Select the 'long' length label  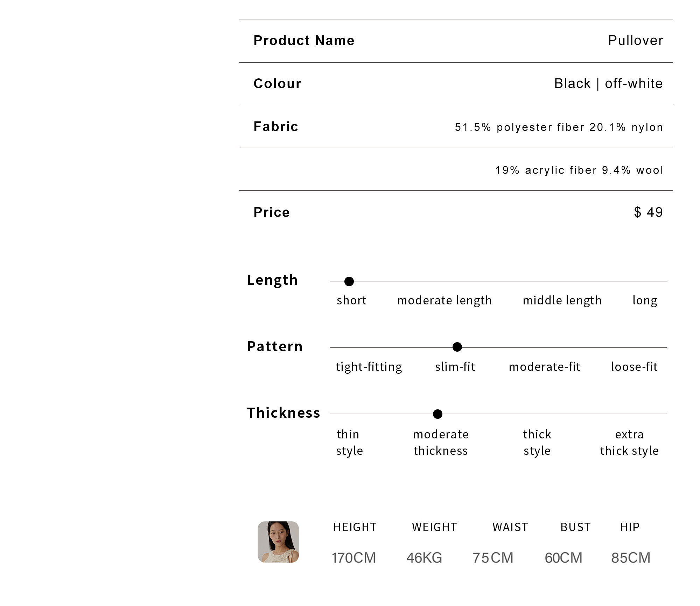[645, 301]
